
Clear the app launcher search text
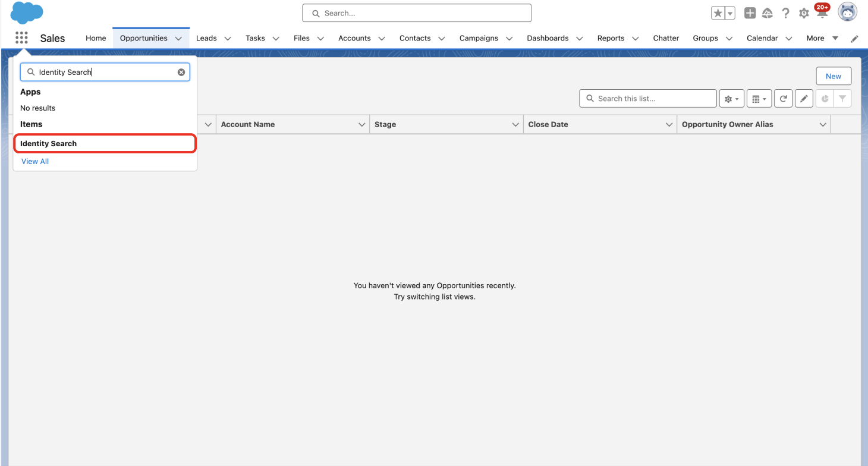click(181, 72)
